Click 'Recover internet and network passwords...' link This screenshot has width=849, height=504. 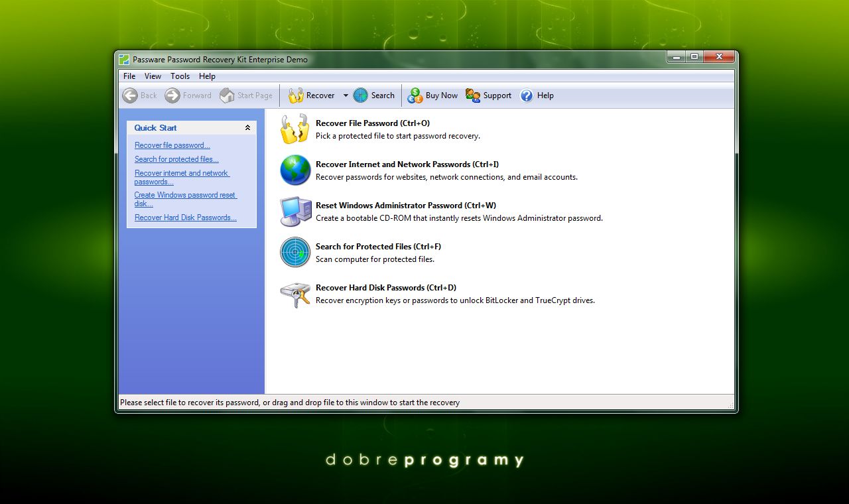[182, 177]
